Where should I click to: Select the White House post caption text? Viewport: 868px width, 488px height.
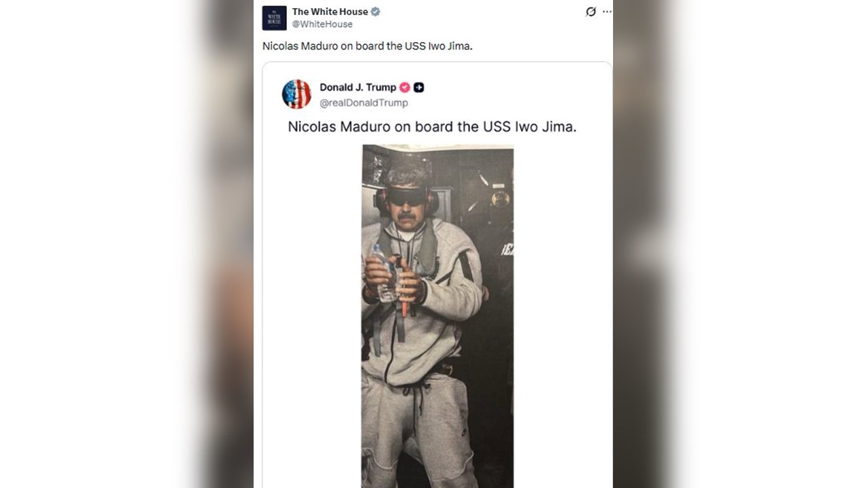pos(367,46)
